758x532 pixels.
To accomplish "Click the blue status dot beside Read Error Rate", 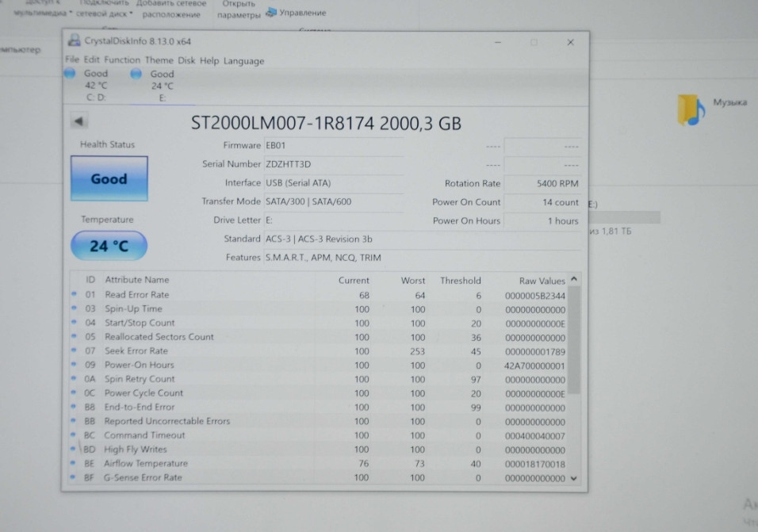I will coord(74,294).
